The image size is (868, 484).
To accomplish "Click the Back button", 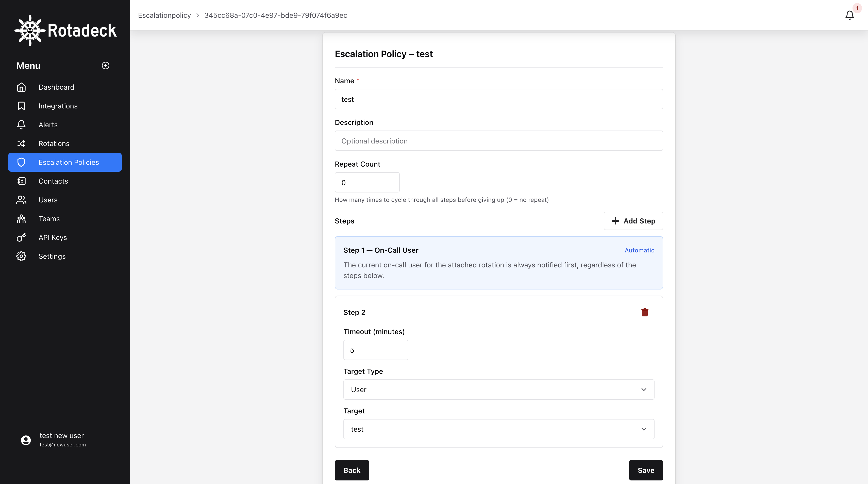I will click(x=352, y=470).
